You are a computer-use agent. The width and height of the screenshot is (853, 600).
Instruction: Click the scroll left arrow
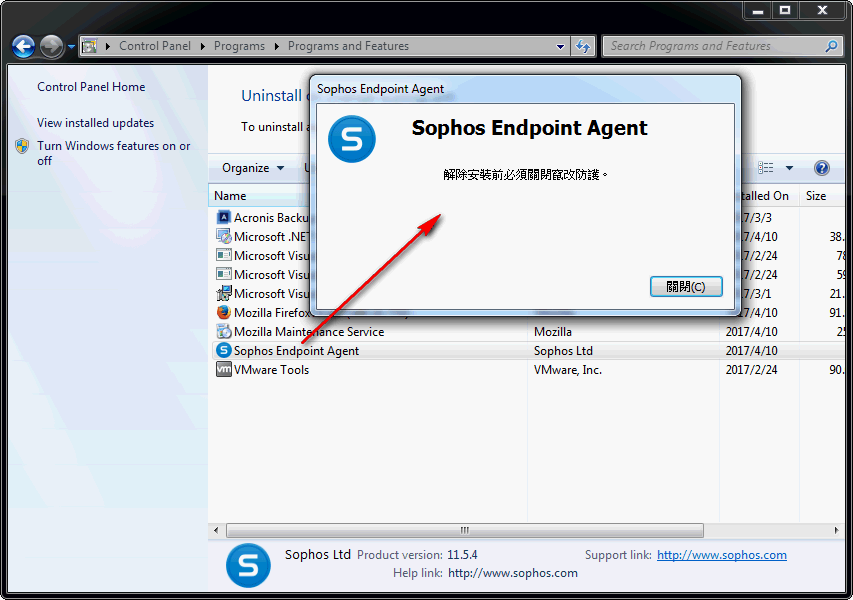pyautogui.click(x=217, y=530)
